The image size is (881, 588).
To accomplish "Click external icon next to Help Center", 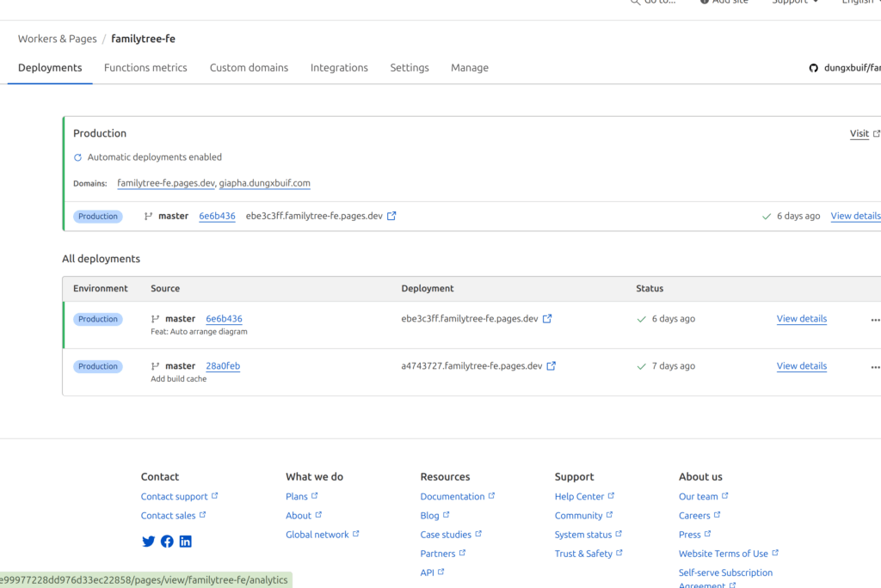I will pyautogui.click(x=612, y=496).
